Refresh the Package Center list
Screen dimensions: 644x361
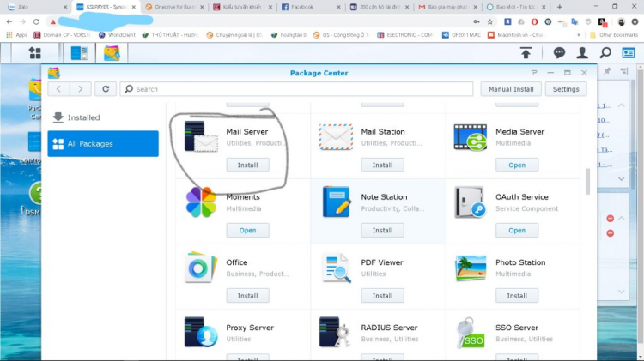[x=106, y=89]
